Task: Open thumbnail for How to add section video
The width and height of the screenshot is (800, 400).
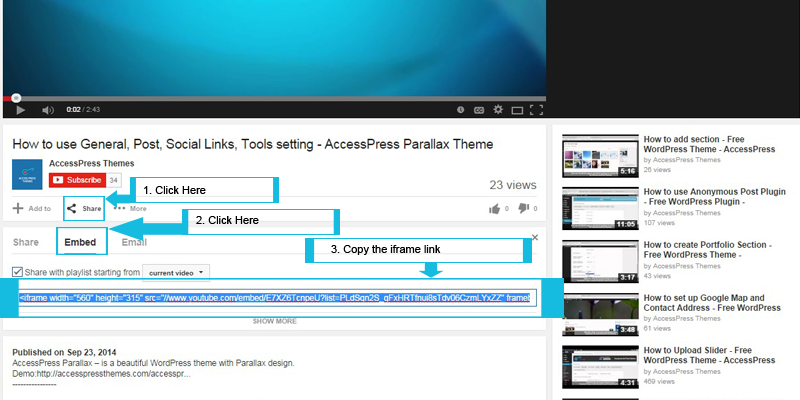Action: pyautogui.click(x=600, y=156)
